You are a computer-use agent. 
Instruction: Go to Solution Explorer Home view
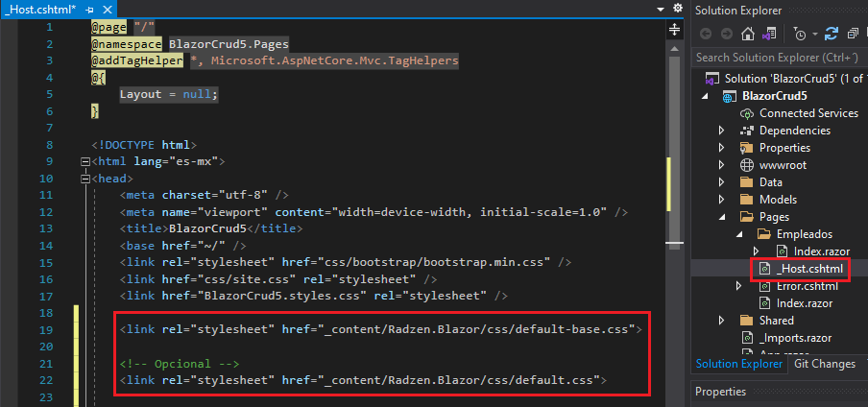coord(748,35)
